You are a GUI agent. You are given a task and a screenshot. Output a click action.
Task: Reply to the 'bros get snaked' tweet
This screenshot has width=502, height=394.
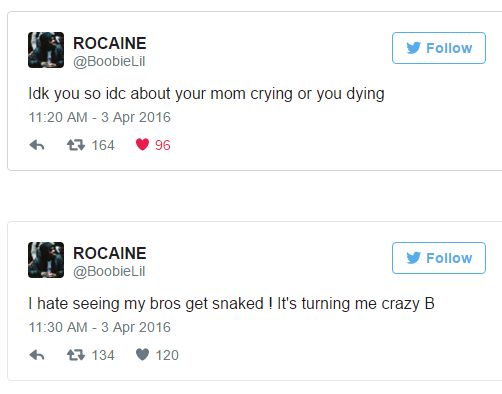point(37,355)
